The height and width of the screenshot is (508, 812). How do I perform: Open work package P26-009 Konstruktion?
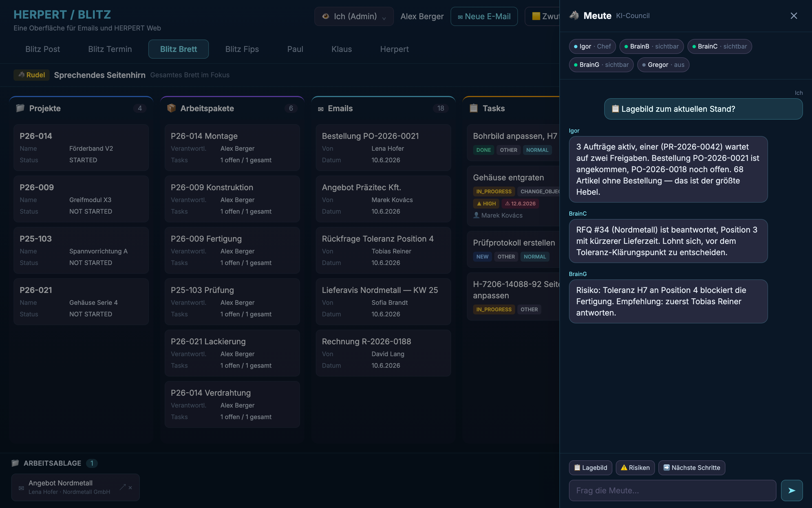click(232, 199)
